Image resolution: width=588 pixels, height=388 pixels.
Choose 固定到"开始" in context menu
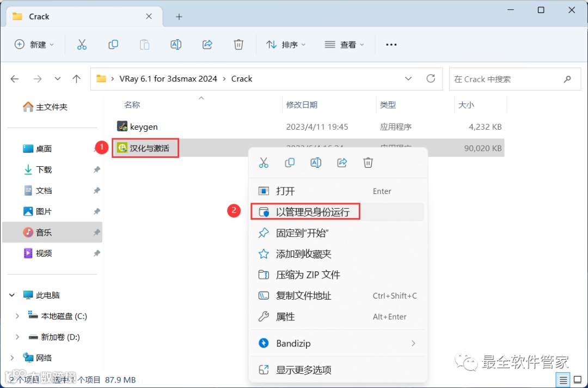click(x=338, y=233)
